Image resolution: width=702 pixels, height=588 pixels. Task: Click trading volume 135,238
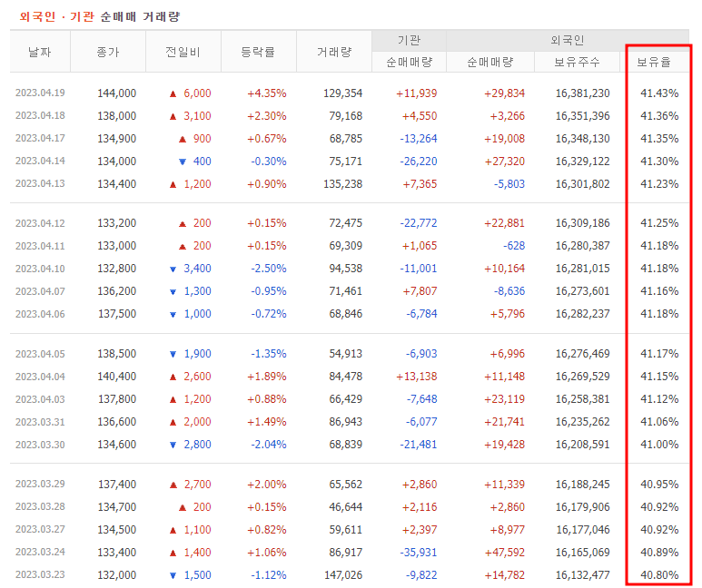pos(343,184)
